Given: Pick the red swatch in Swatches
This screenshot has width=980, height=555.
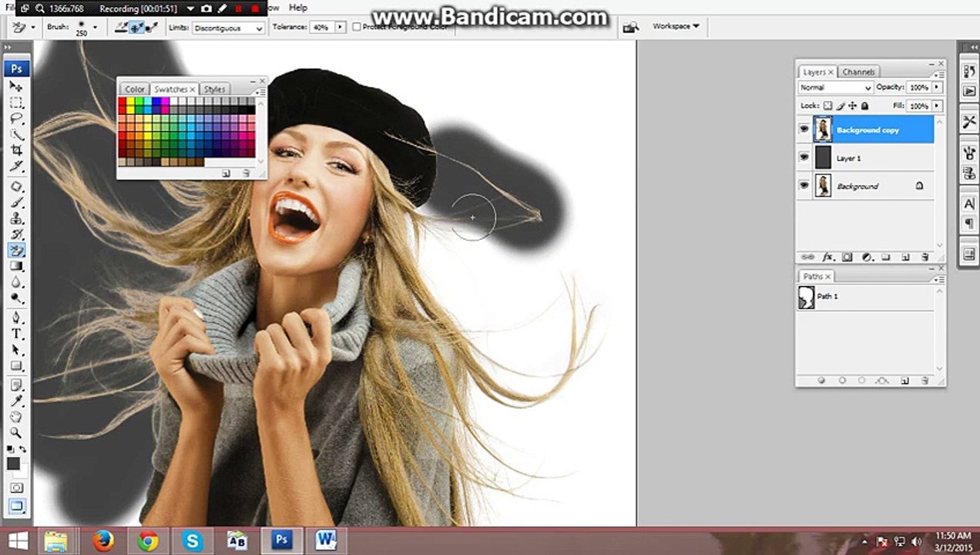Looking at the screenshot, I should tap(123, 102).
